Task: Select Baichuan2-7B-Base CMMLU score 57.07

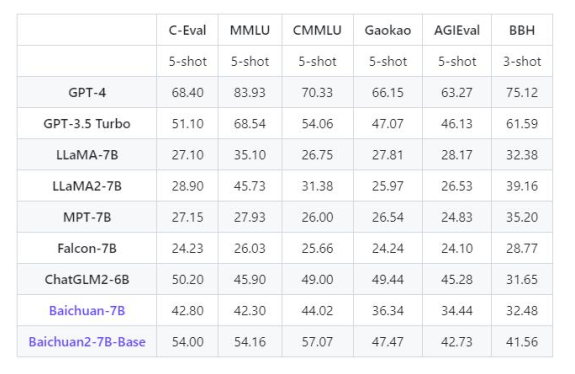Action: (317, 342)
